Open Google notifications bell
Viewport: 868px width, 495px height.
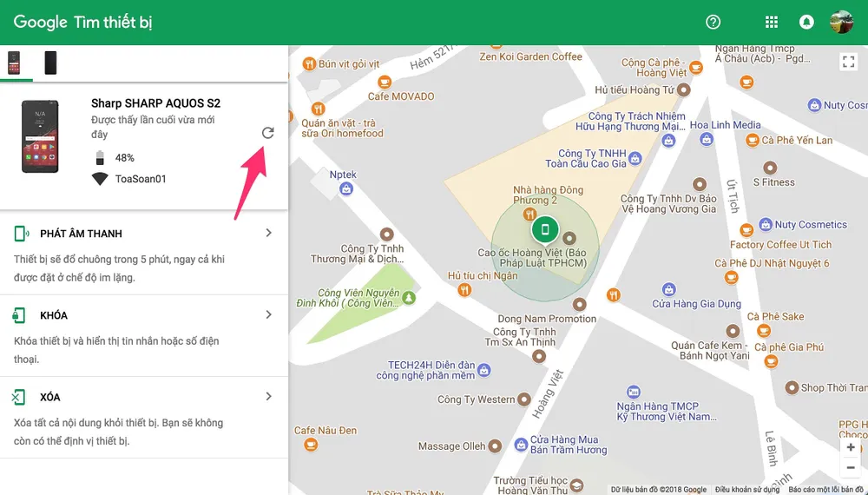[x=806, y=23]
